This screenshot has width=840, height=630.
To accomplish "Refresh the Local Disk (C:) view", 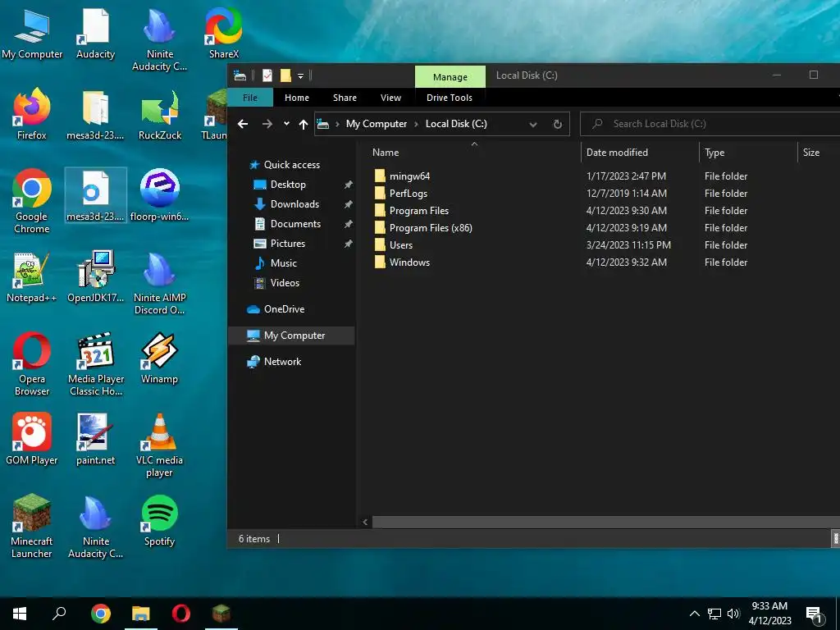I will coord(557,124).
